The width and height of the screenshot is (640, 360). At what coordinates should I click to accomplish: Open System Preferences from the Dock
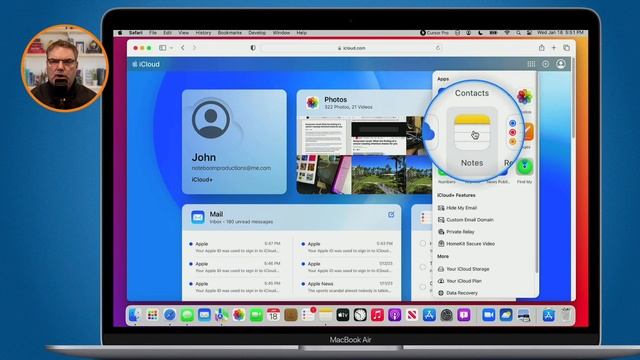point(447,315)
